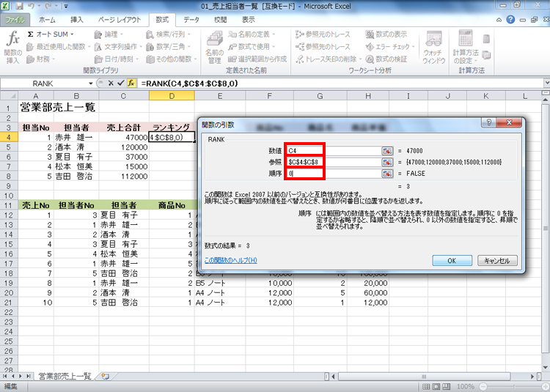Open Watch Window (ウォッチ ウィンドウ)
The image size is (550, 392).
(x=434, y=48)
